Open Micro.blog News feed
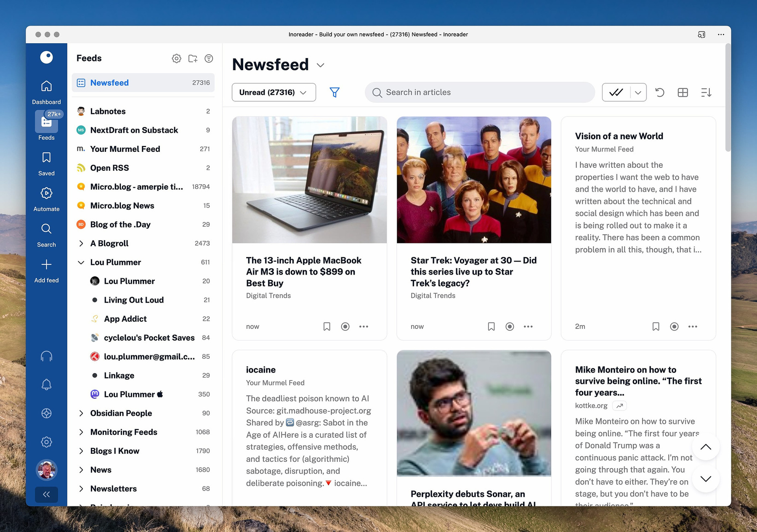Image resolution: width=757 pixels, height=532 pixels. point(143,206)
